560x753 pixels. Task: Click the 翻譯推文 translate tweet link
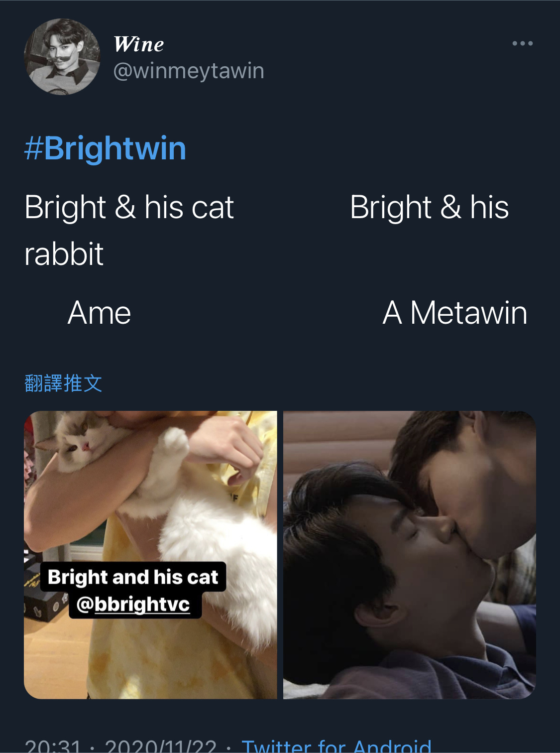[x=63, y=383]
